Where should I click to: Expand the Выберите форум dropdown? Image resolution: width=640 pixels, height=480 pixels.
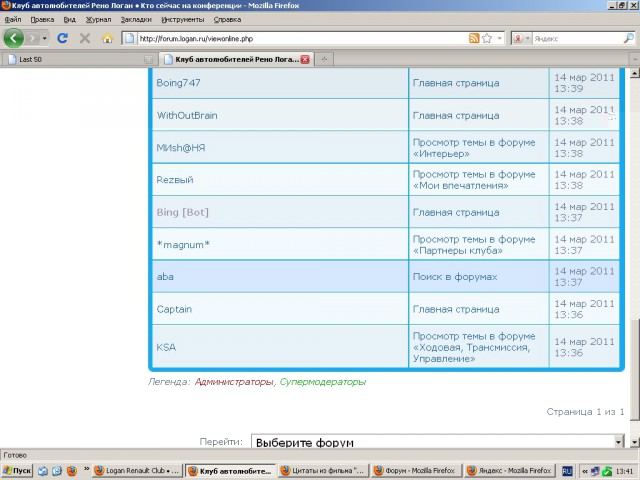click(x=438, y=441)
